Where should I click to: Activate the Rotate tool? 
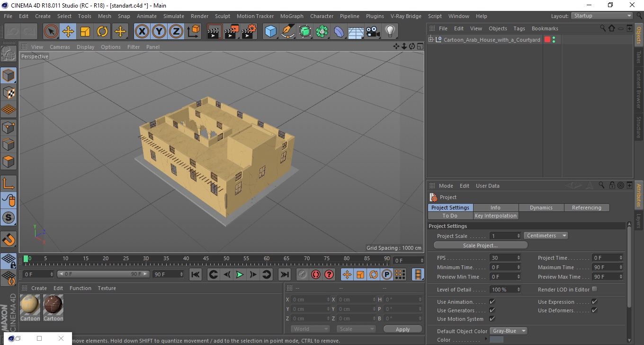[102, 32]
